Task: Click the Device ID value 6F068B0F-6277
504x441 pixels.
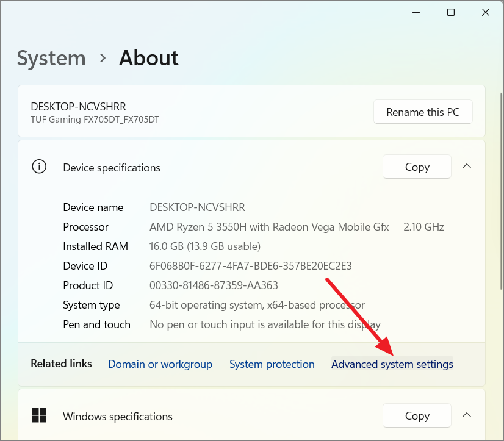Action: point(250,266)
